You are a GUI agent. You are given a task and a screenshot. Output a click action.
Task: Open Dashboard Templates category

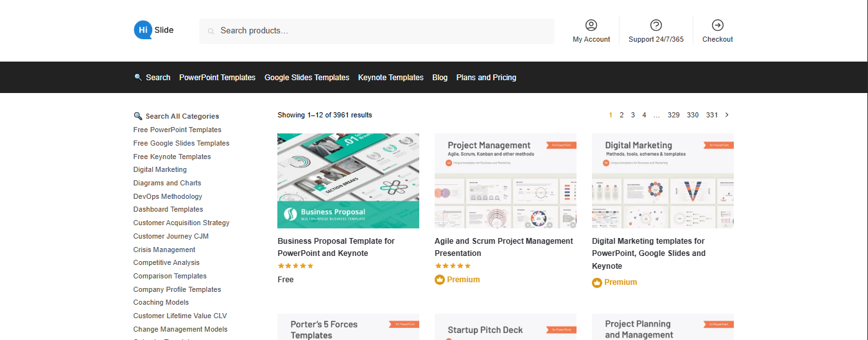(168, 209)
